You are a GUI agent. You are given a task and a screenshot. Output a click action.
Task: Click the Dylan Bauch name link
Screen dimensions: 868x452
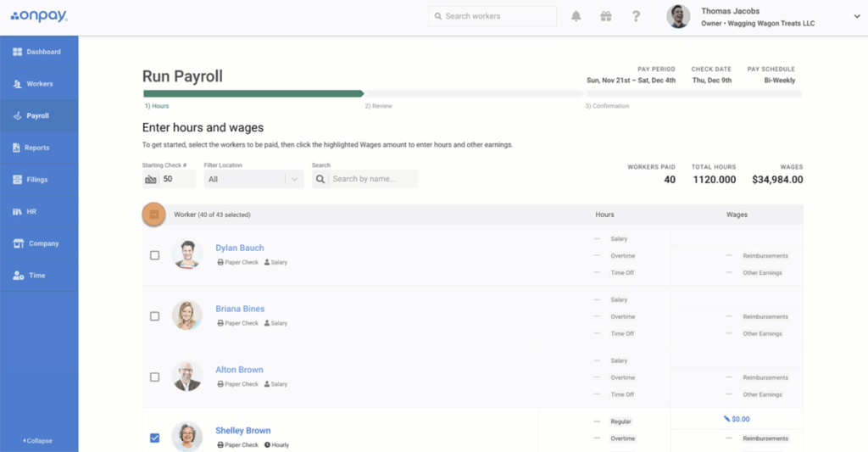[239, 248]
